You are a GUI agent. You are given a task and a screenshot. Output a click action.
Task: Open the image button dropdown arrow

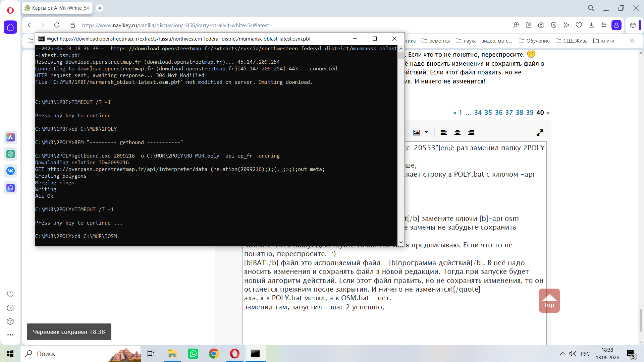(426, 132)
